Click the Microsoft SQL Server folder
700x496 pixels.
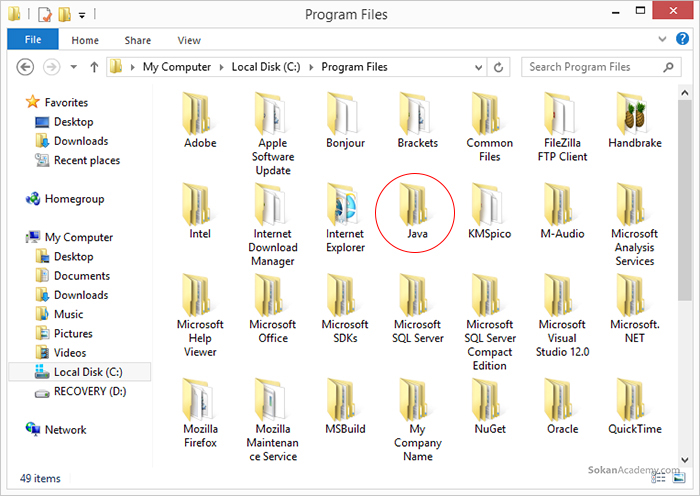click(x=417, y=309)
